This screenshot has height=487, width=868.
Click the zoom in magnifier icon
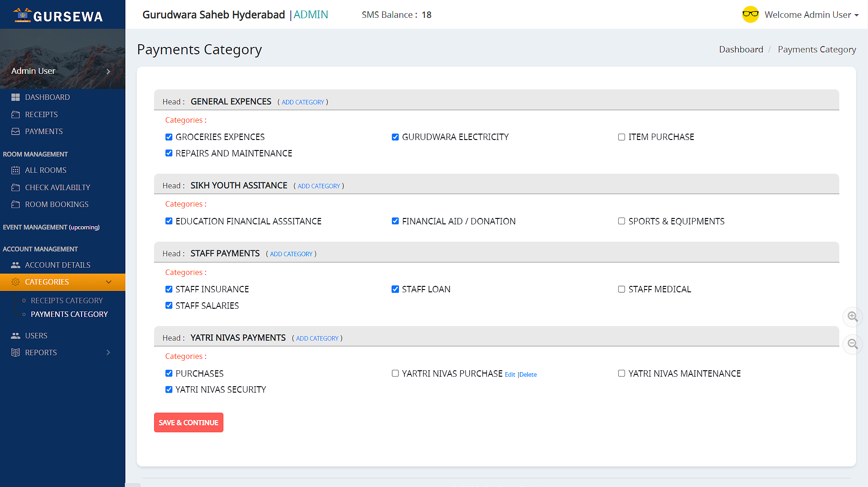point(852,316)
